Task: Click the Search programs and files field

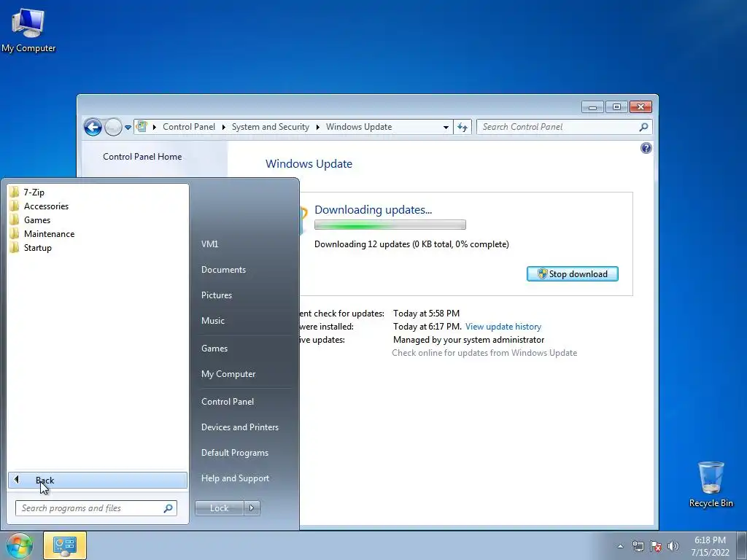Action: [96, 508]
